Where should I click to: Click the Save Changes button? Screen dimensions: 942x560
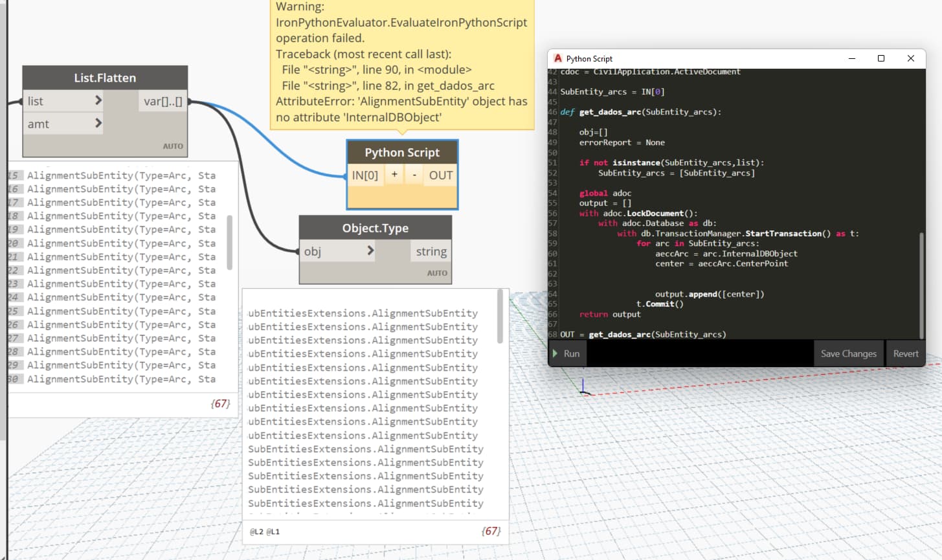[x=849, y=353]
